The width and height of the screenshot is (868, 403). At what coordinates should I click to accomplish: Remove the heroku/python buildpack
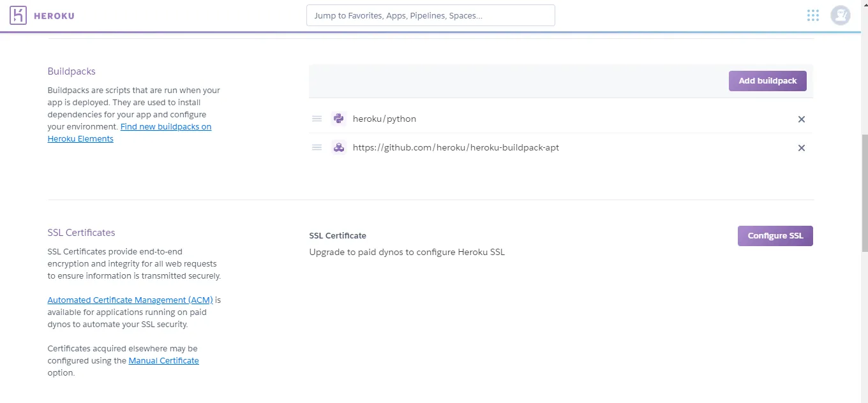[x=802, y=119]
